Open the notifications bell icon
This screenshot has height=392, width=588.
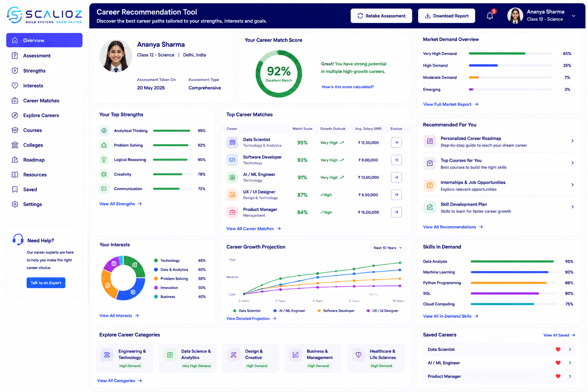coord(490,16)
